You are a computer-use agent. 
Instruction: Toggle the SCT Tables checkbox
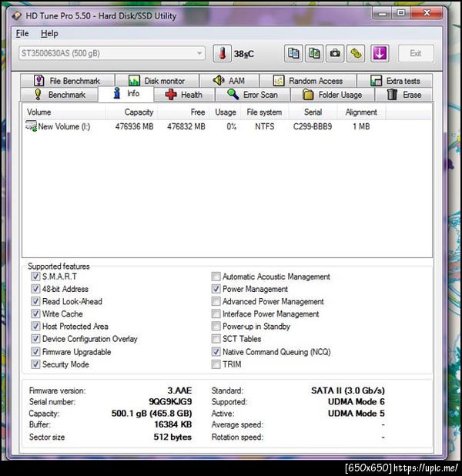pos(216,338)
